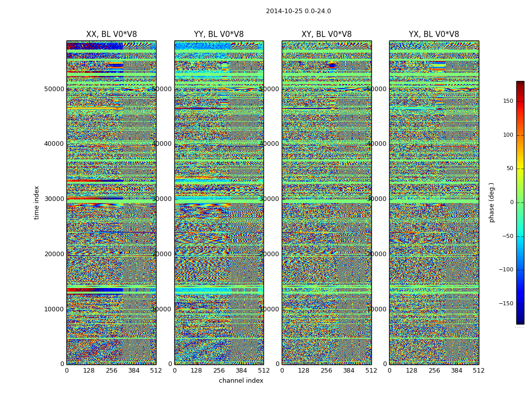This screenshot has height=405, width=532.
Task: Click the colorbar 0 degree tick label
Action: pyautogui.click(x=512, y=202)
